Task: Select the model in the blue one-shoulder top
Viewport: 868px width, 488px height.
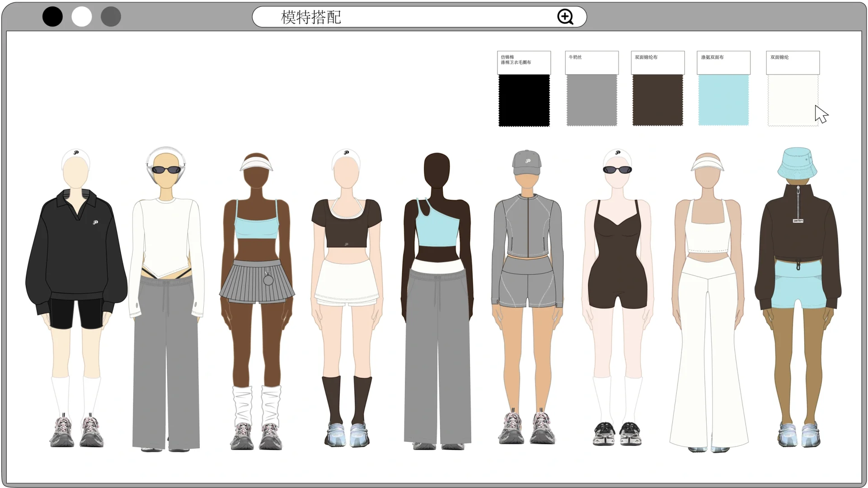Action: (x=437, y=300)
